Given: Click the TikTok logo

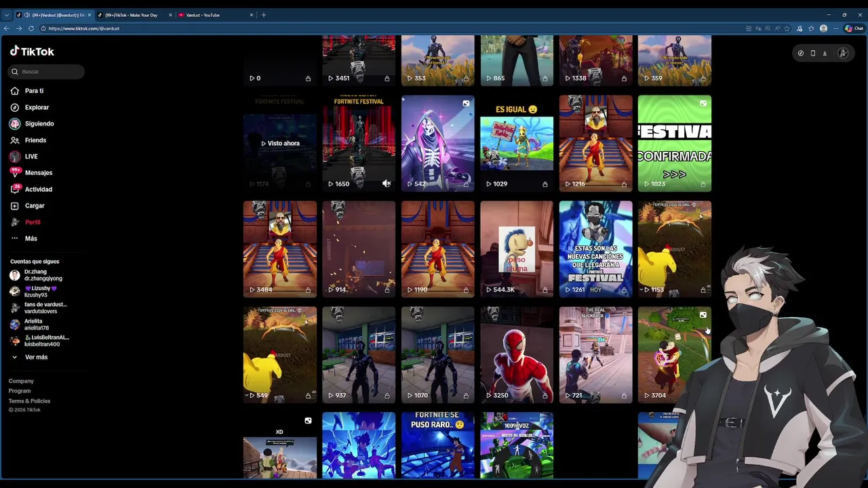Looking at the screenshot, I should (x=32, y=52).
